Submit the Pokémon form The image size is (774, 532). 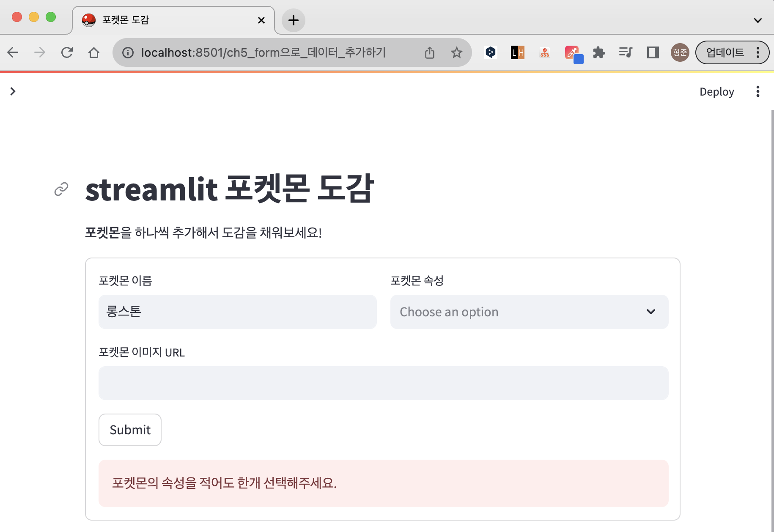coord(130,430)
